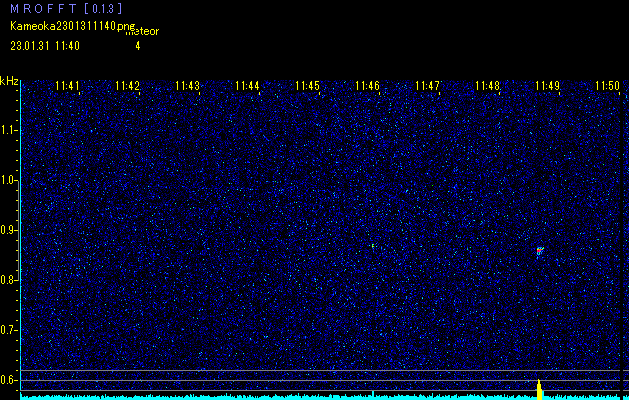Click the 11:43 time axis label
629x400 pixels.
(x=187, y=86)
